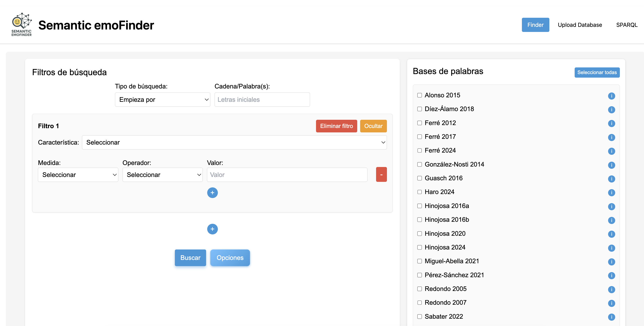Open info icon for Alonso 2015
This screenshot has width=644, height=326.
pos(611,96)
